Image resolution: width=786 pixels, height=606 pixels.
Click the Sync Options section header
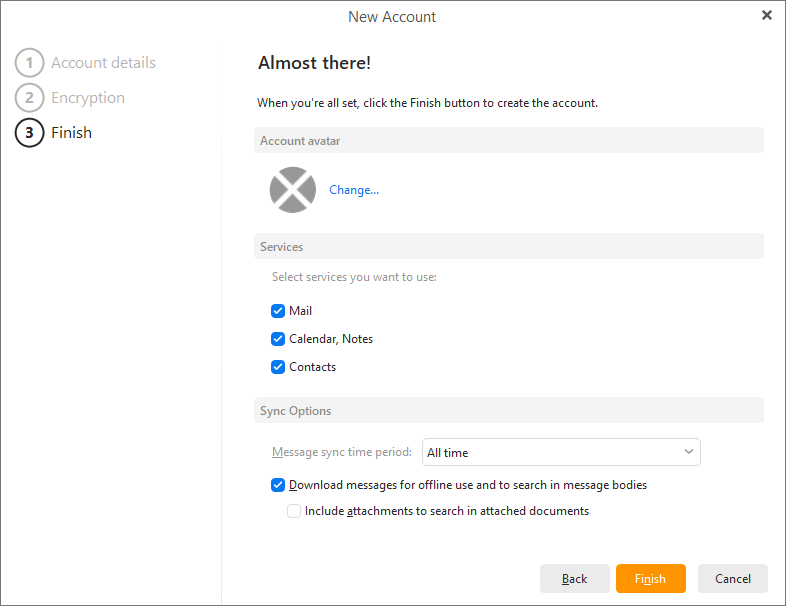click(x=508, y=411)
